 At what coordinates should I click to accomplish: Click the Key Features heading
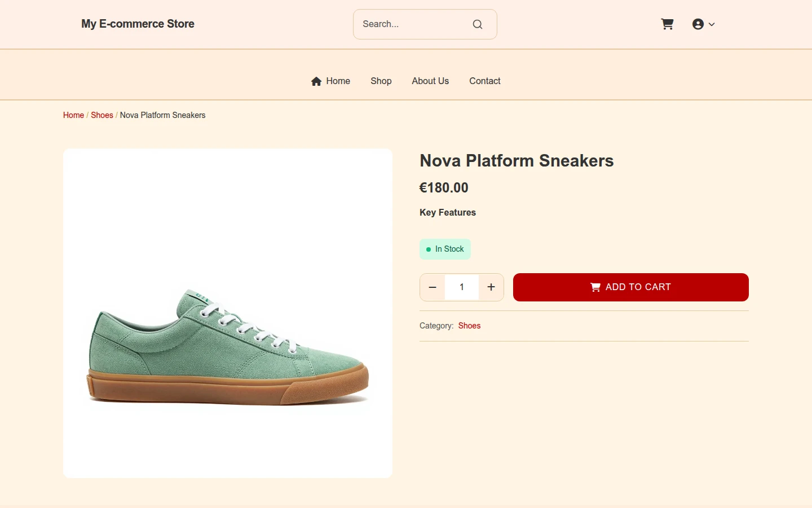[x=448, y=213]
